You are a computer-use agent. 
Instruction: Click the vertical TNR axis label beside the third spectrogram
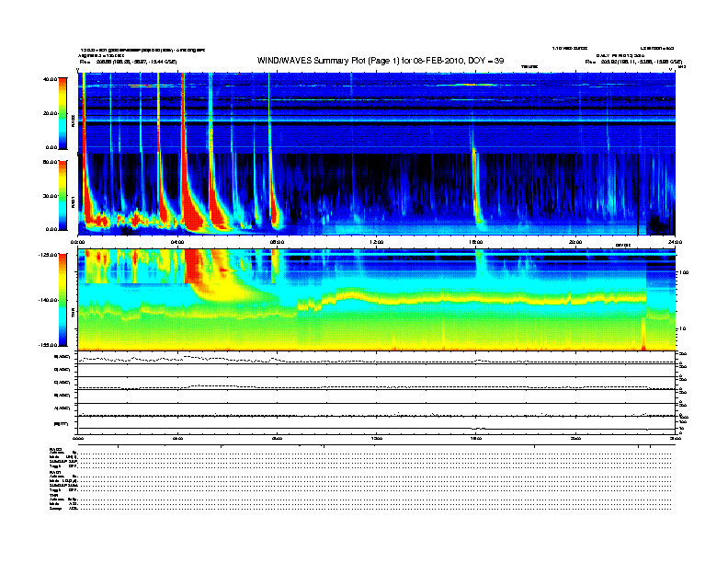click(x=73, y=314)
